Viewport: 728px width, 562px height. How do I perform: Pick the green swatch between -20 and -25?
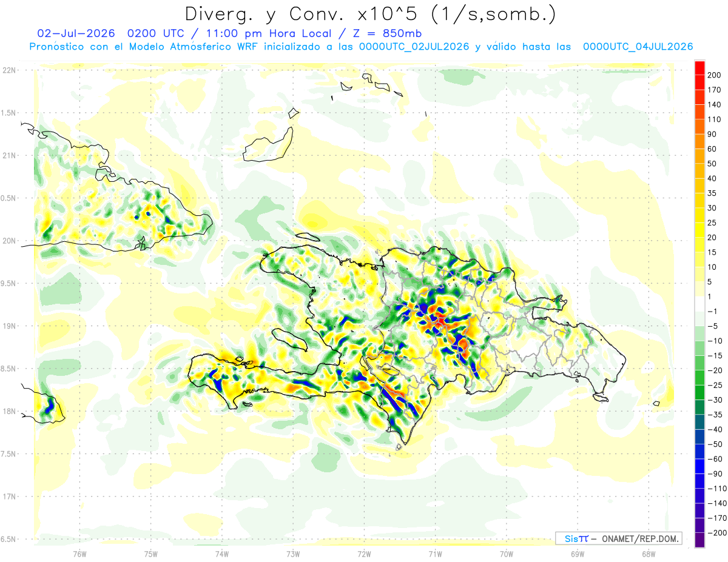[699, 378]
